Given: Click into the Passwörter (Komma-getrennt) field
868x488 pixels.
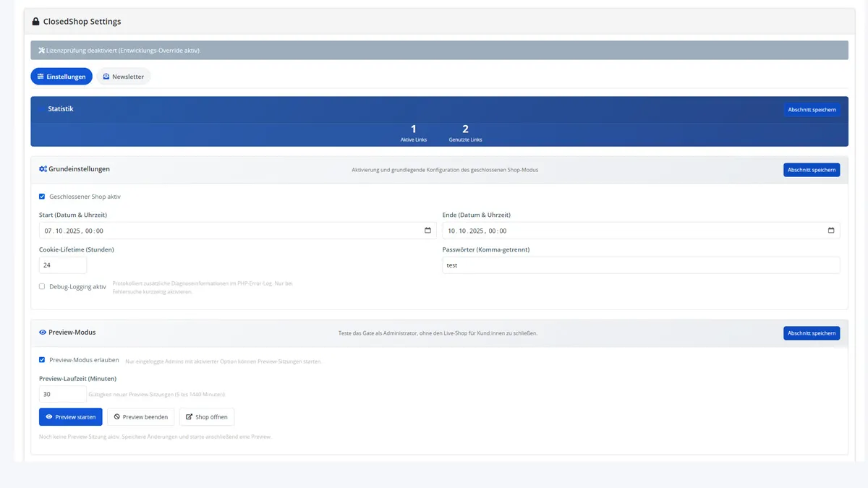Looking at the screenshot, I should point(641,265).
